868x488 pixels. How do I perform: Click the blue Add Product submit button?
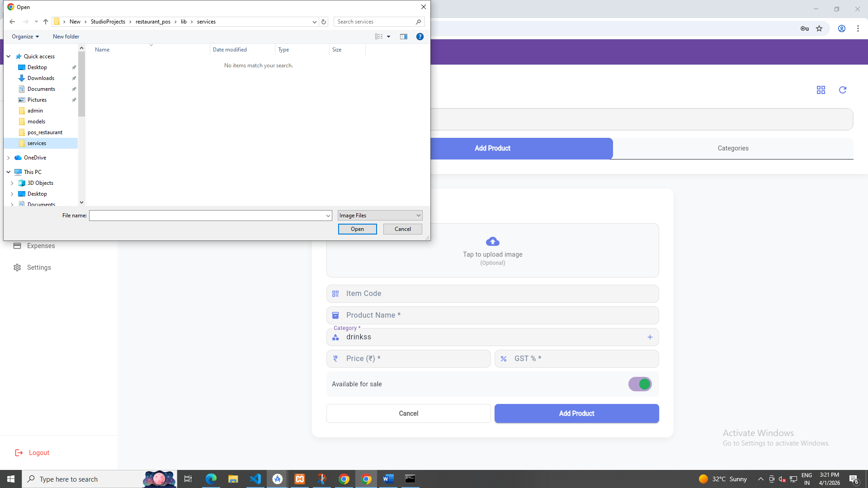coord(576,413)
